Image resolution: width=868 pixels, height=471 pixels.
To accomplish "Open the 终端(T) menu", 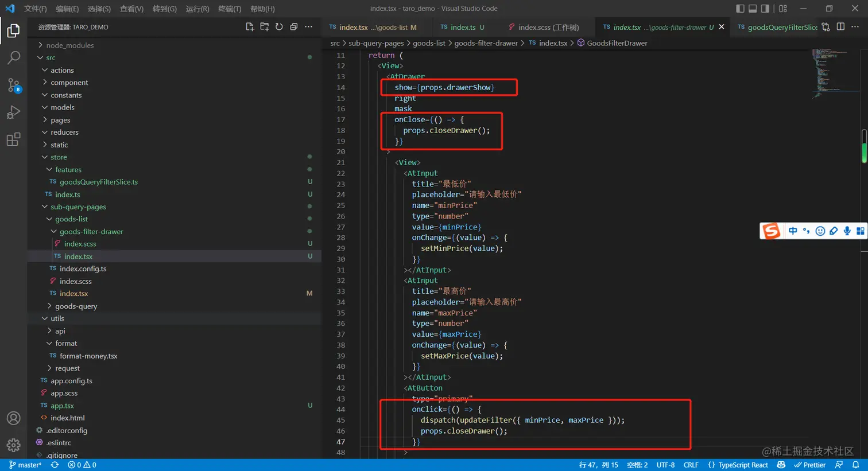I will (x=230, y=9).
